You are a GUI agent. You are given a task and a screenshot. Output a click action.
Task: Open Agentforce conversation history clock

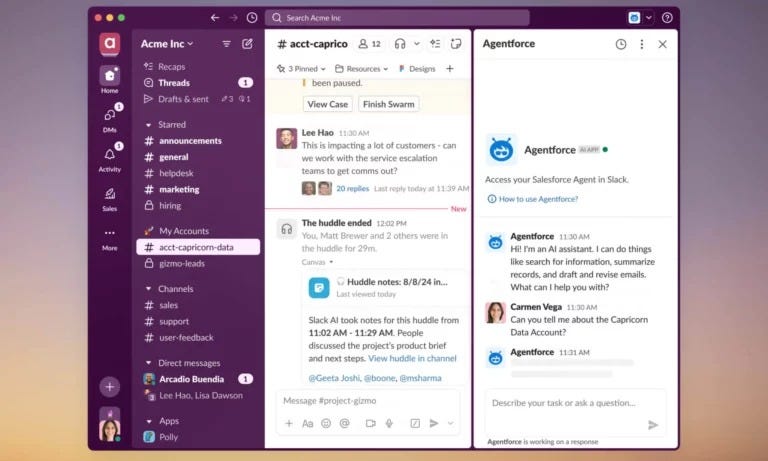point(621,44)
